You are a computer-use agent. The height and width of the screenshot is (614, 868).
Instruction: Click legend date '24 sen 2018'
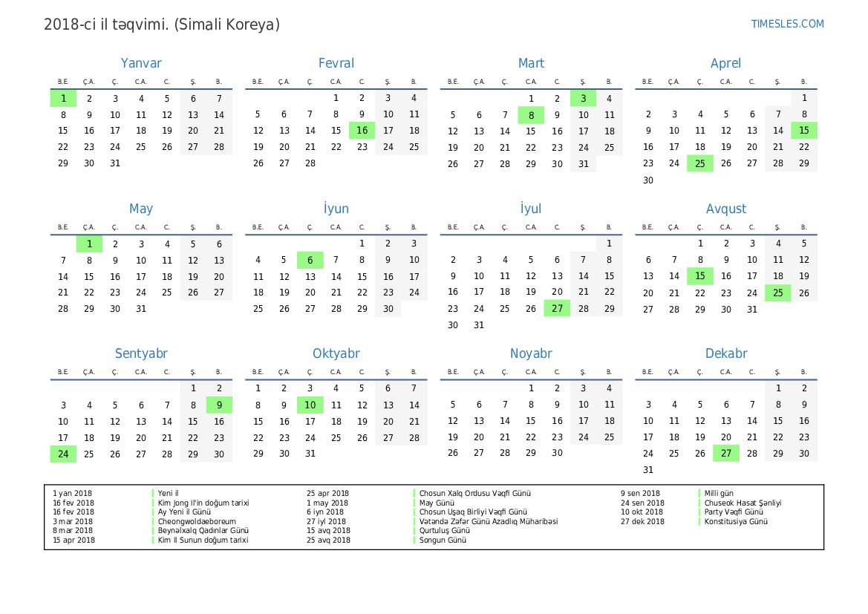tap(642, 503)
